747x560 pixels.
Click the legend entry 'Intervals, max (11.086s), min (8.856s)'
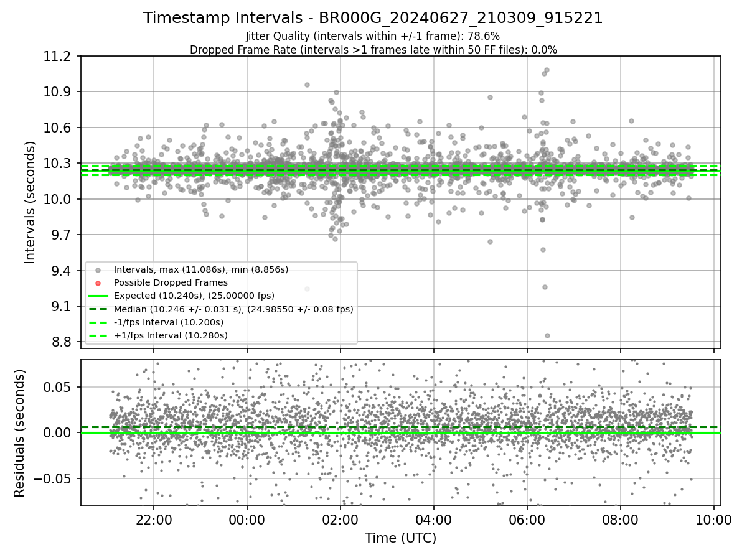(201, 269)
